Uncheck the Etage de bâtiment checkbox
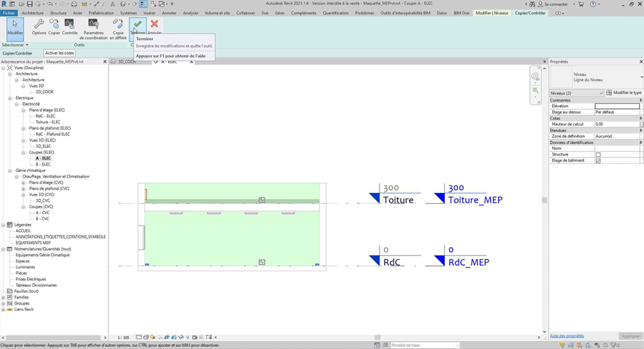This screenshot has height=349, width=644. click(598, 161)
